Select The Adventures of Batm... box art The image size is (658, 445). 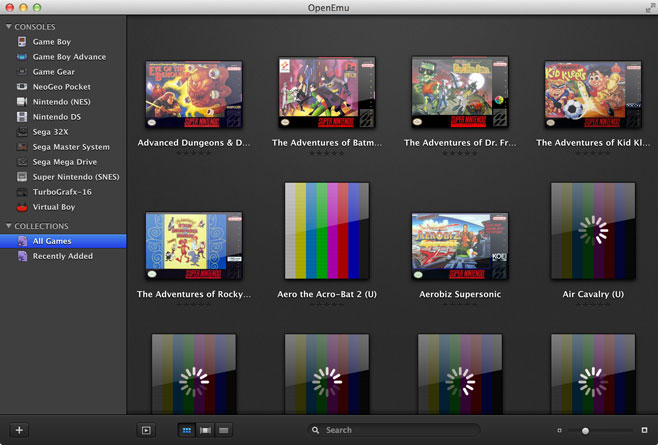pyautogui.click(x=327, y=92)
